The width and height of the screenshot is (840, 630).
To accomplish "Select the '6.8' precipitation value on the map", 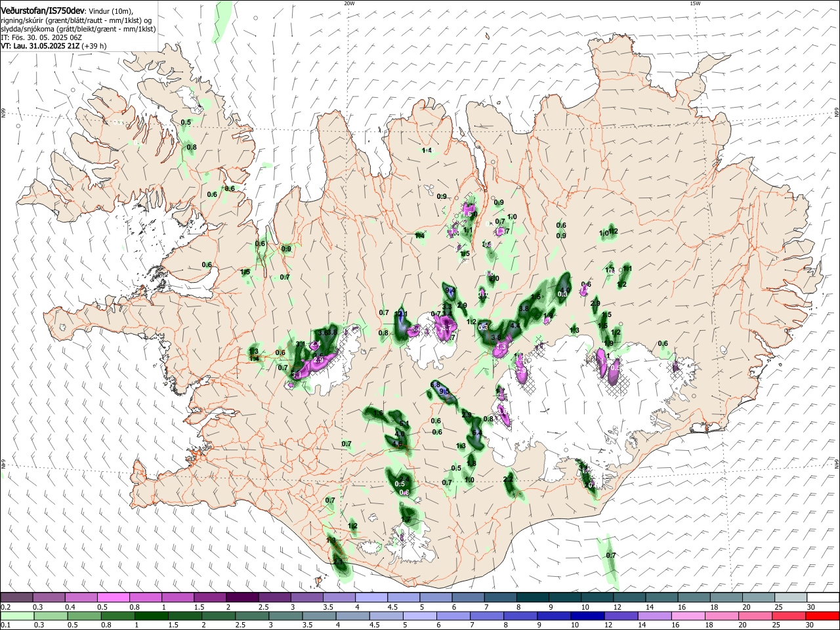I will coord(435,385).
